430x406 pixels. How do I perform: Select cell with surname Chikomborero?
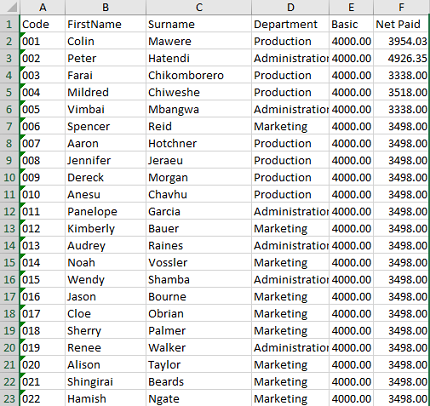coord(199,75)
